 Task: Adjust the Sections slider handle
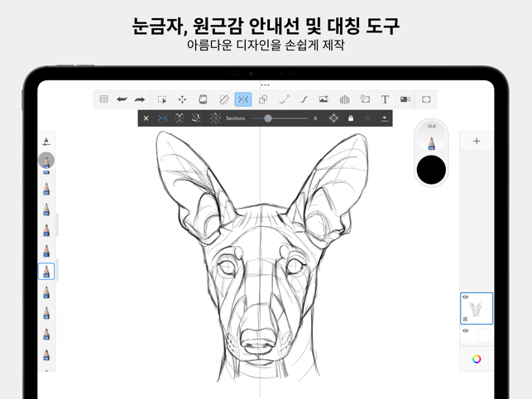point(268,118)
